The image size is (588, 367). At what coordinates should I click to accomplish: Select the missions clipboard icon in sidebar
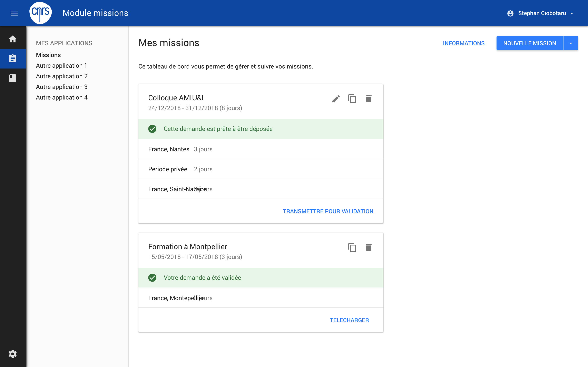[x=13, y=59]
